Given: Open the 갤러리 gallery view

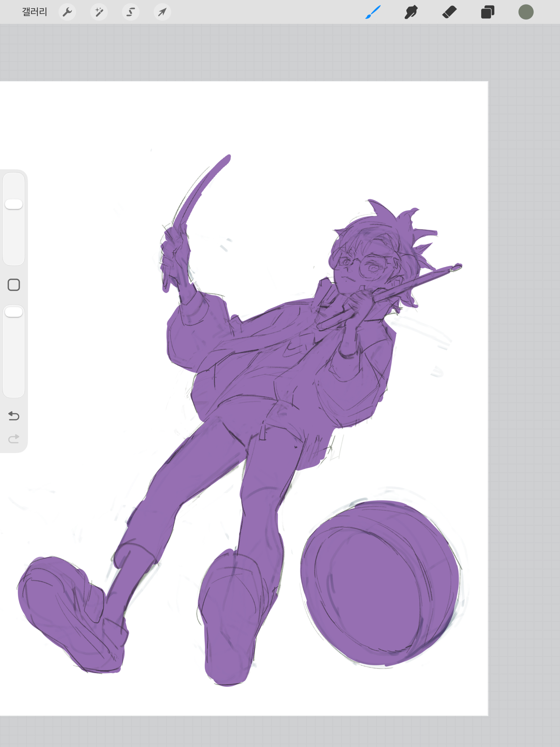Looking at the screenshot, I should tap(34, 12).
